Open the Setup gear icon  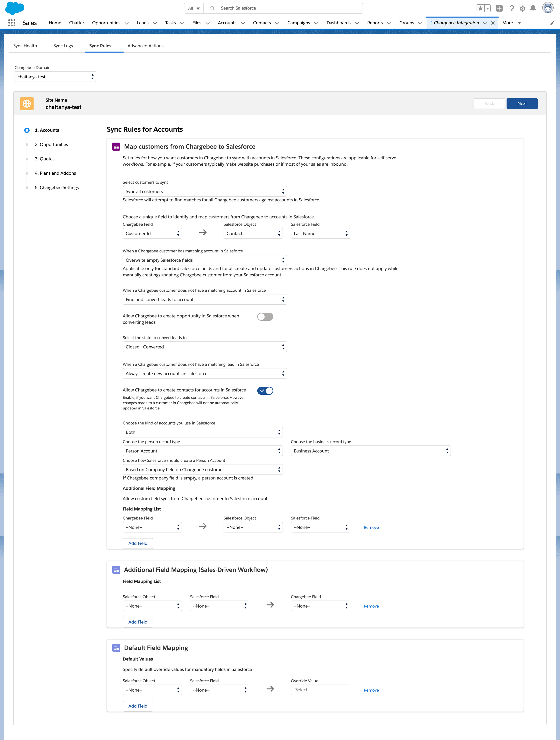(523, 8)
